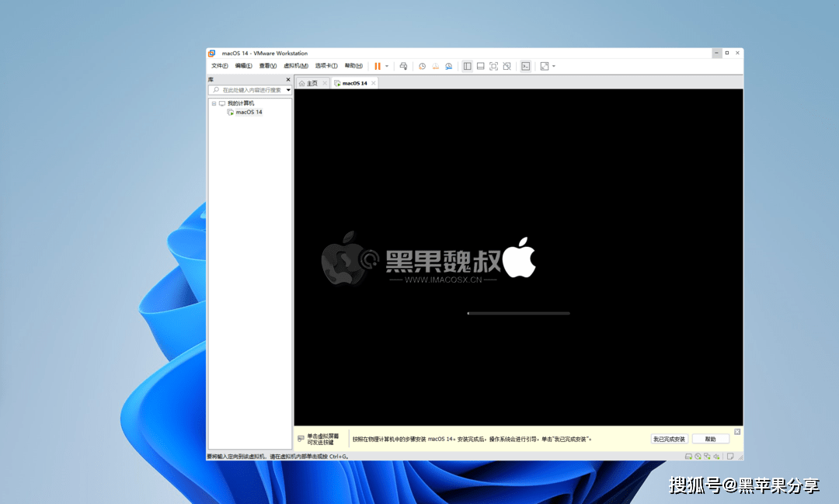Open the power options dropdown beside pause

387,66
